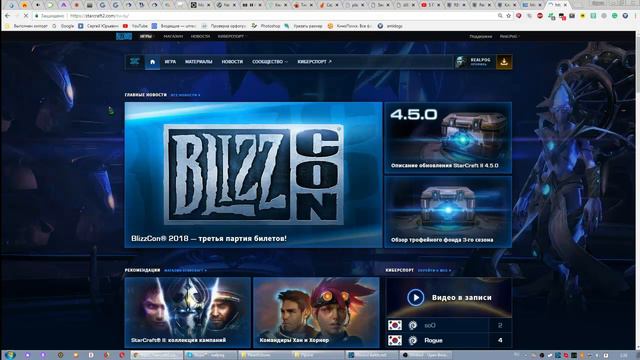Go to the home icon tab
Screen dimensions: 640x360
tap(152, 62)
